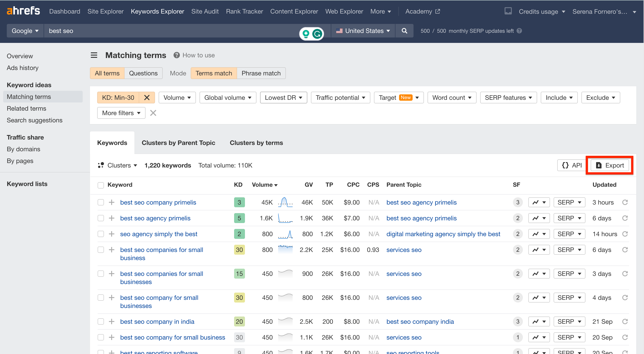Open the Matching terms menu item
This screenshot has width=644, height=354.
pos(29,96)
